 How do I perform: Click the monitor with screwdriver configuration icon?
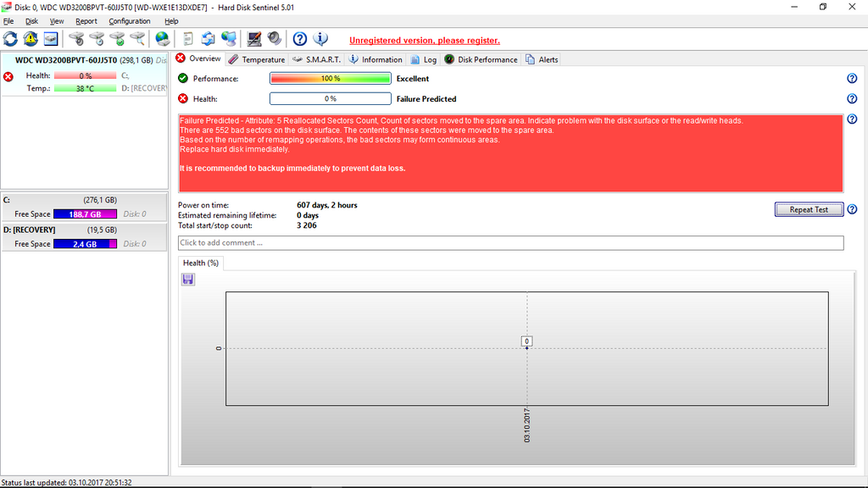254,39
